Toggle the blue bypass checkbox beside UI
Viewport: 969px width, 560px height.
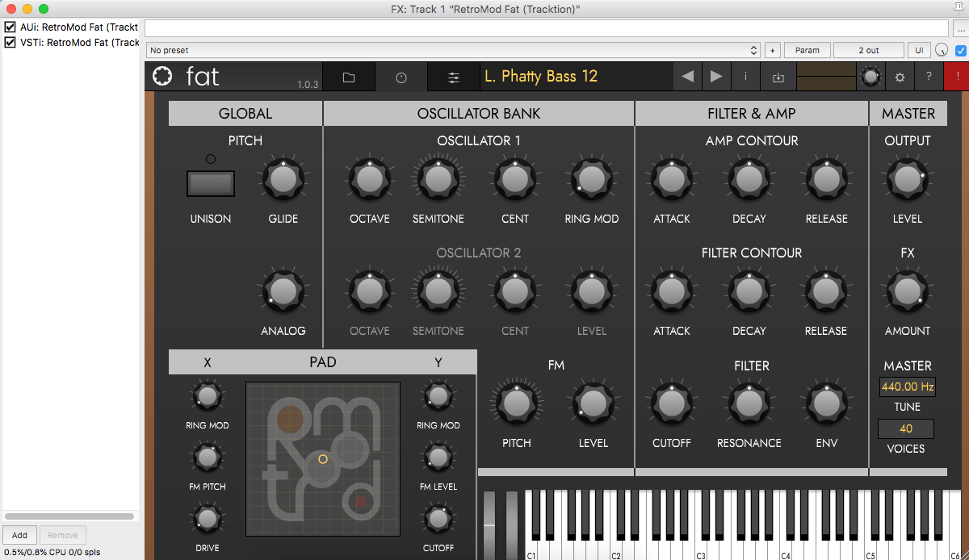coord(961,50)
